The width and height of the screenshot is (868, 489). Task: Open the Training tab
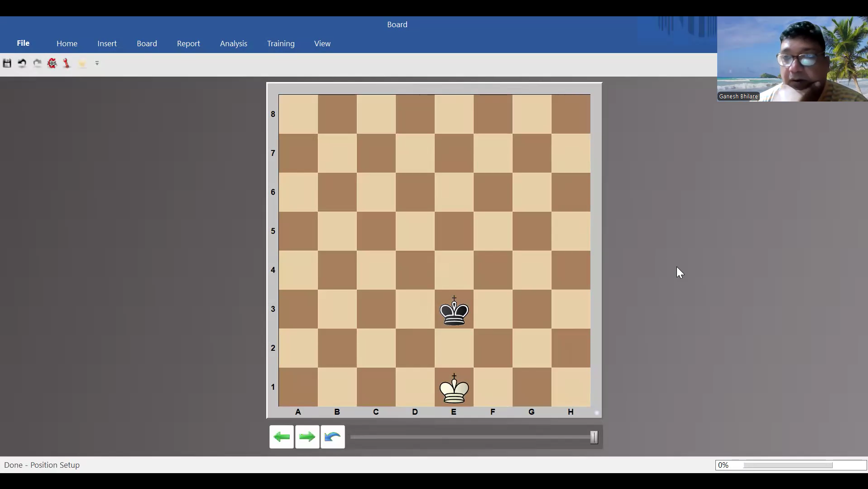tap(281, 44)
